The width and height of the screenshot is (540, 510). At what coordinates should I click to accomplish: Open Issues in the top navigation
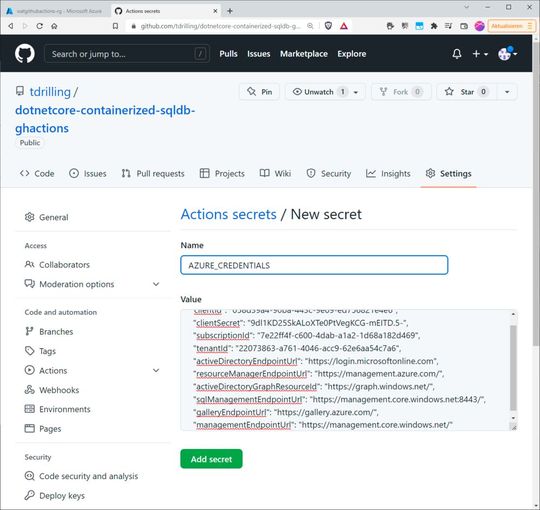tap(259, 54)
